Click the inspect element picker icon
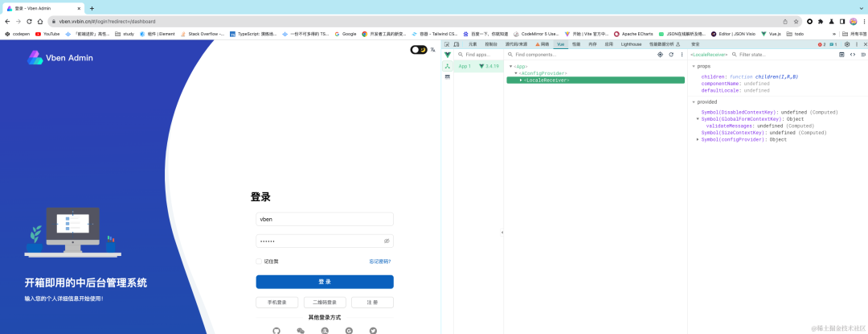 [x=447, y=43]
